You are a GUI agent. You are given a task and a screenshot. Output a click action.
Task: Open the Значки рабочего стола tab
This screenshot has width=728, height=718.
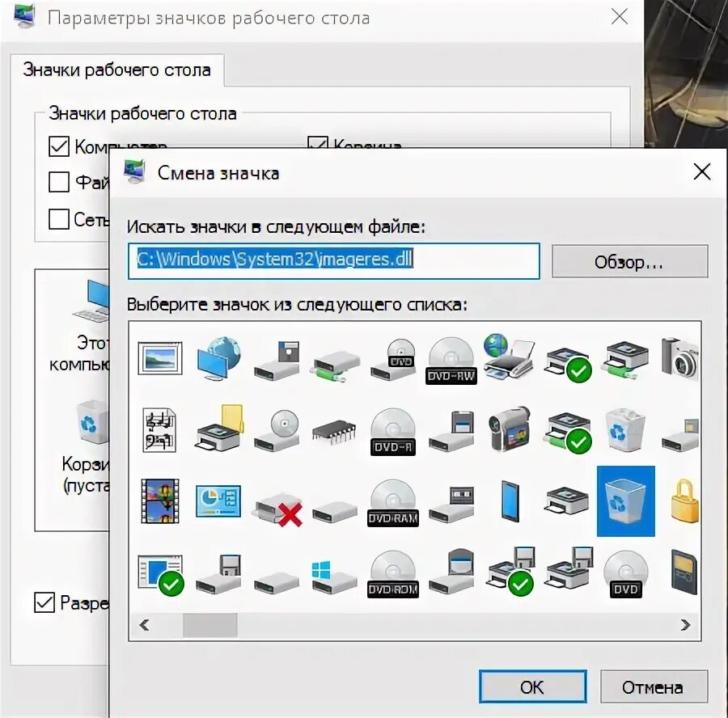pyautogui.click(x=117, y=70)
